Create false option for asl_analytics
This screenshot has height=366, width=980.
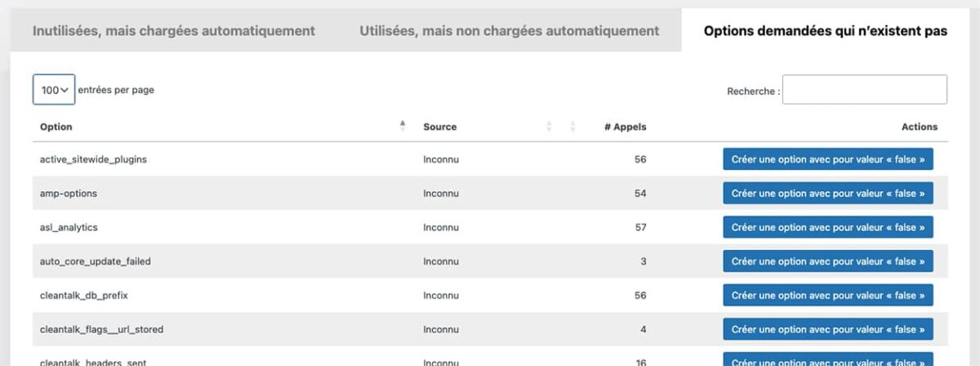[828, 227]
